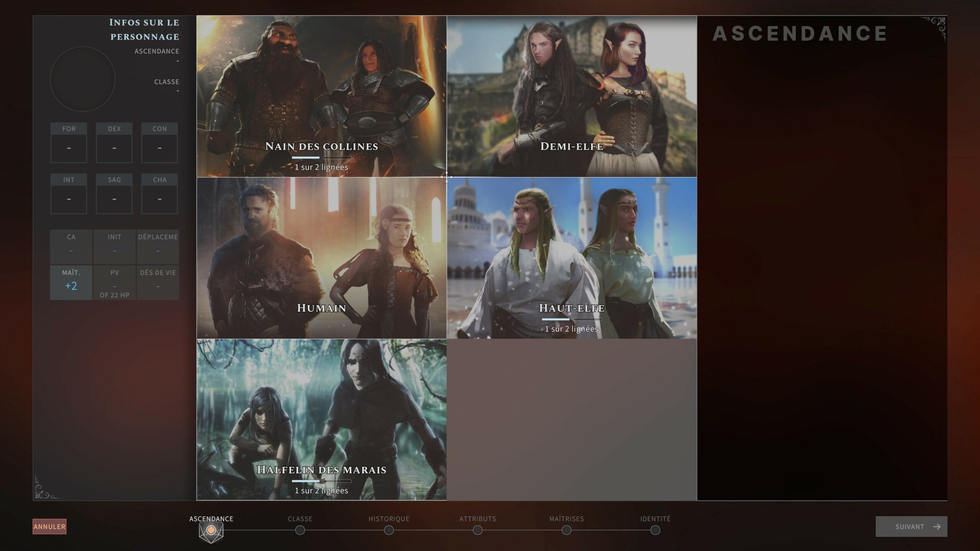This screenshot has width=980, height=551.
Task: Select the Haut-elfe ancestry card
Action: pos(572,258)
